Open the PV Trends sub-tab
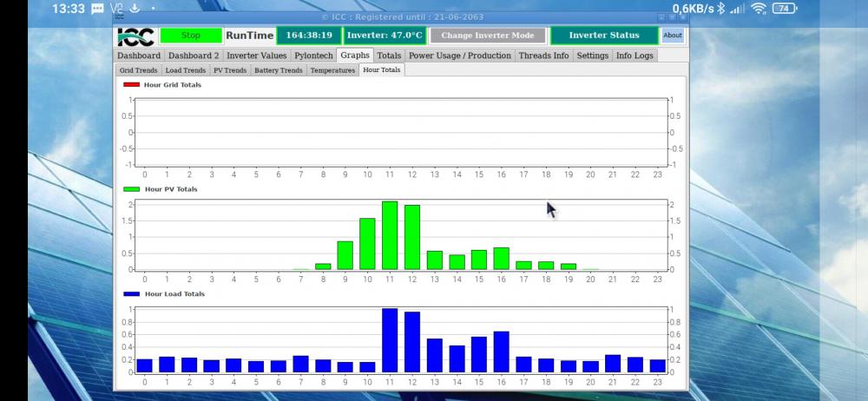 (x=230, y=70)
